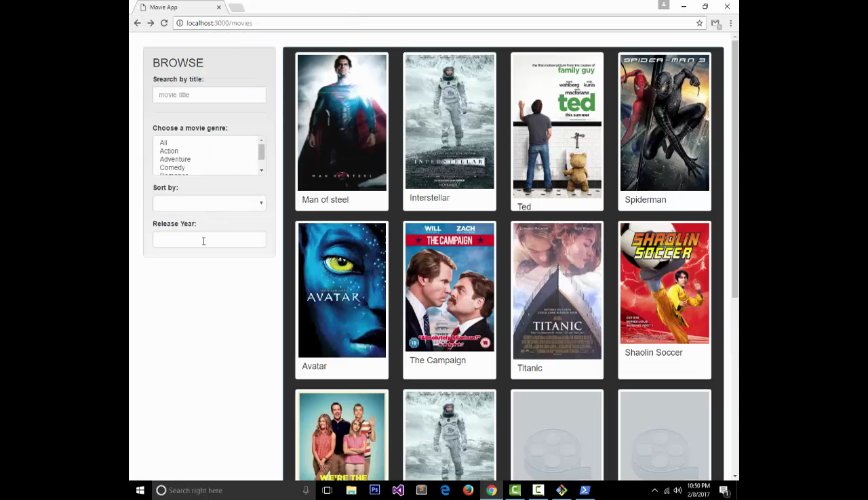Open the Sort by dropdown
The height and width of the screenshot is (500, 868).
pos(209,203)
